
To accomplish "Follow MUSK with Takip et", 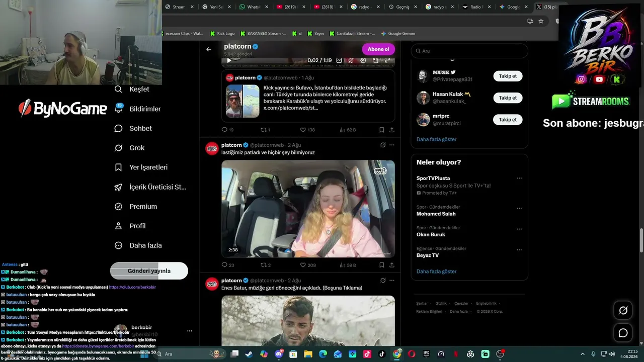I will [508, 76].
